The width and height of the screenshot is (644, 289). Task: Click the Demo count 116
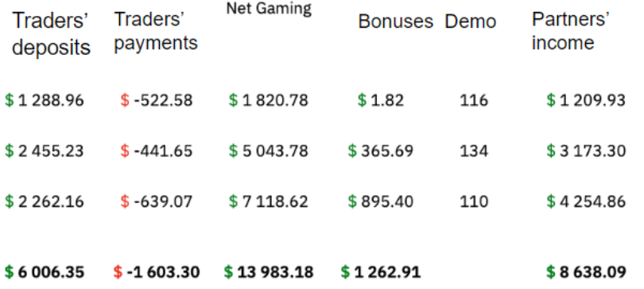click(474, 100)
